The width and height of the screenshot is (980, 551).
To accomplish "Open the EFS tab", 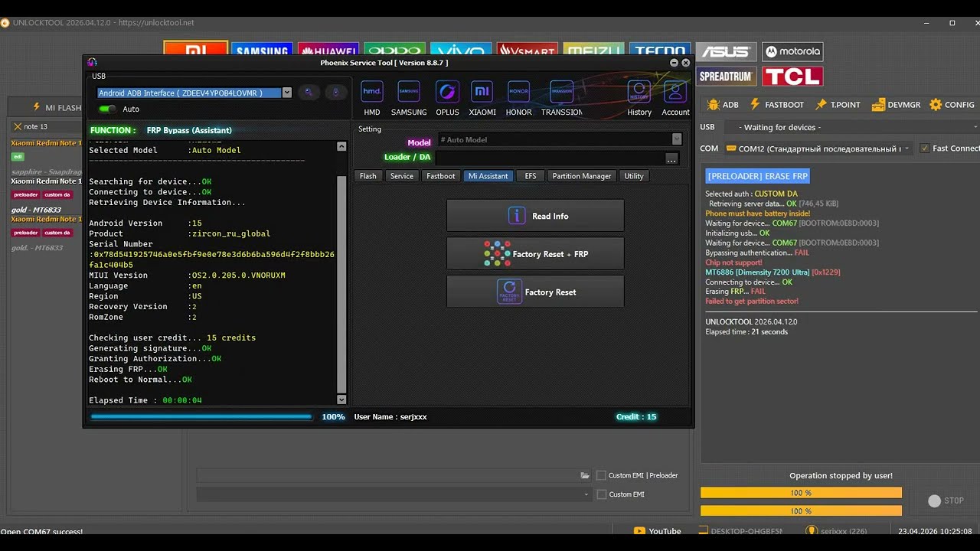I will pos(531,176).
